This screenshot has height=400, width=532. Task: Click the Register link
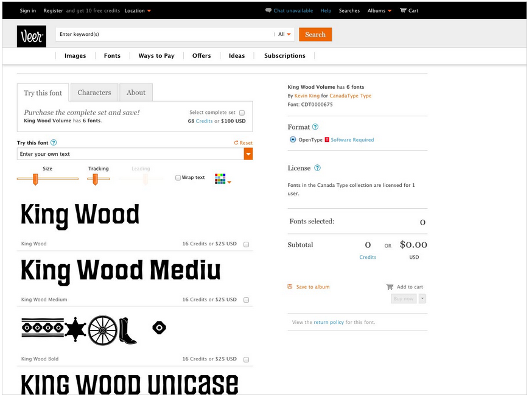point(54,10)
